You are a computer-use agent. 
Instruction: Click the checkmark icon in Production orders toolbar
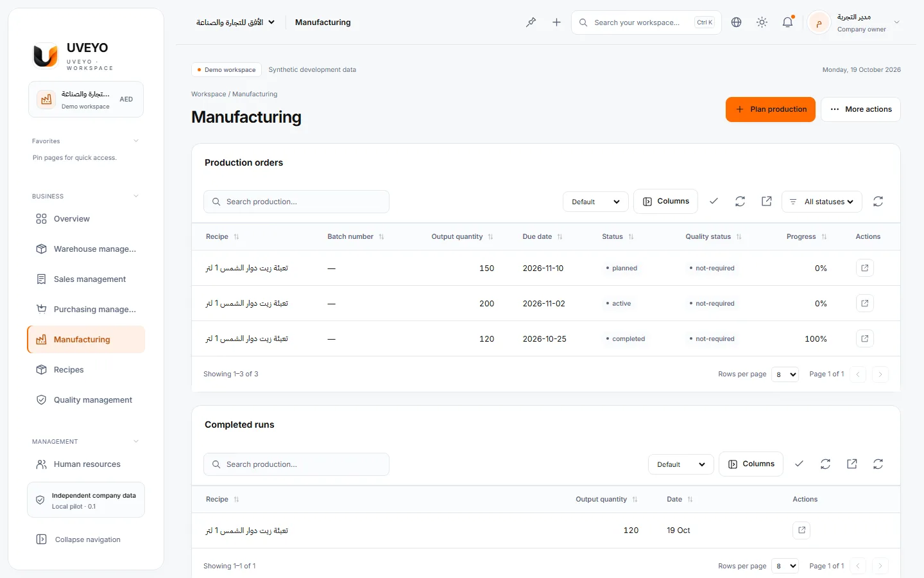714,202
